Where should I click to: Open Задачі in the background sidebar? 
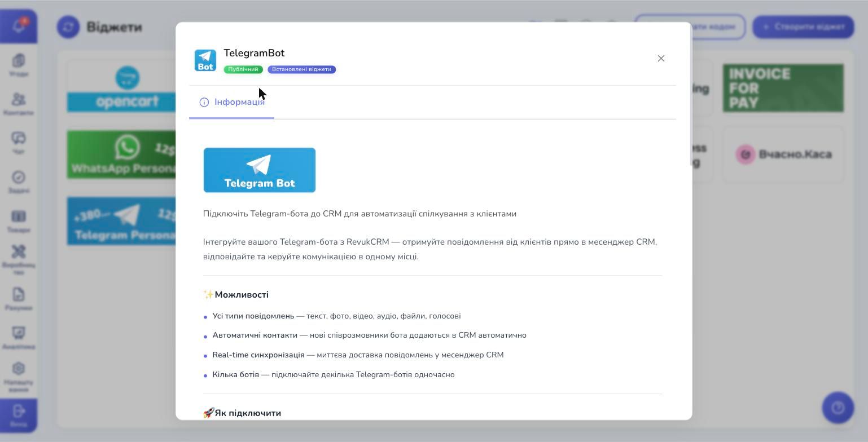[19, 182]
